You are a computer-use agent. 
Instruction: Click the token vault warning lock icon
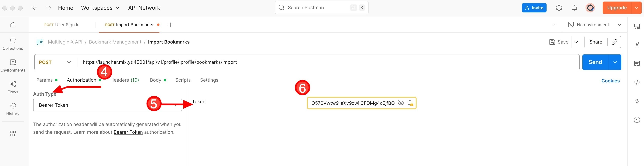coord(411,103)
